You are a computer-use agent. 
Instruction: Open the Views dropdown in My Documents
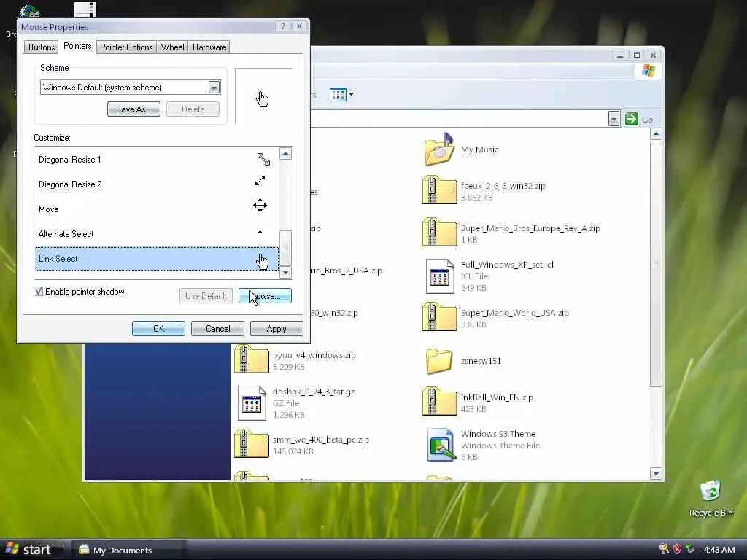tap(351, 94)
